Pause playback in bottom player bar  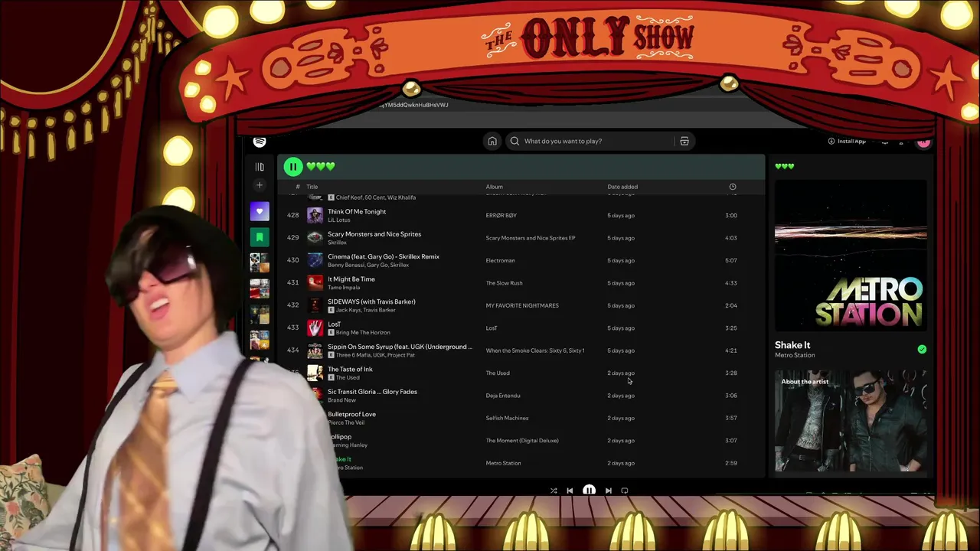coord(589,491)
